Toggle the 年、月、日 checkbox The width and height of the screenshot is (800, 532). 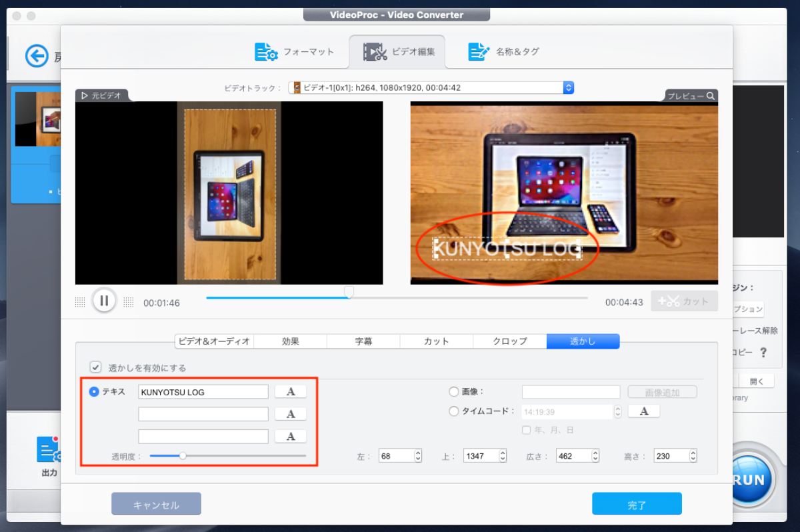(x=527, y=430)
